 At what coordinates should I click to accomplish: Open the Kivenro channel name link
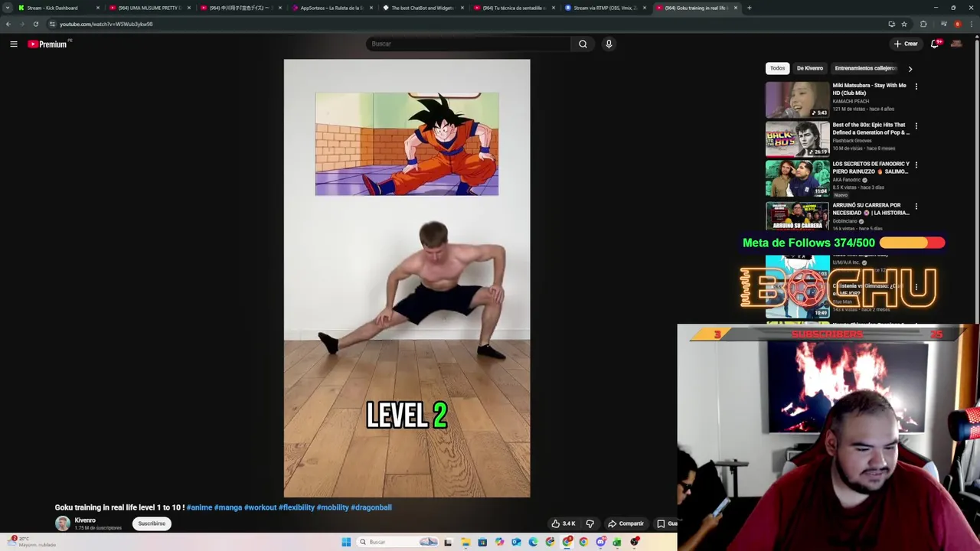85,520
